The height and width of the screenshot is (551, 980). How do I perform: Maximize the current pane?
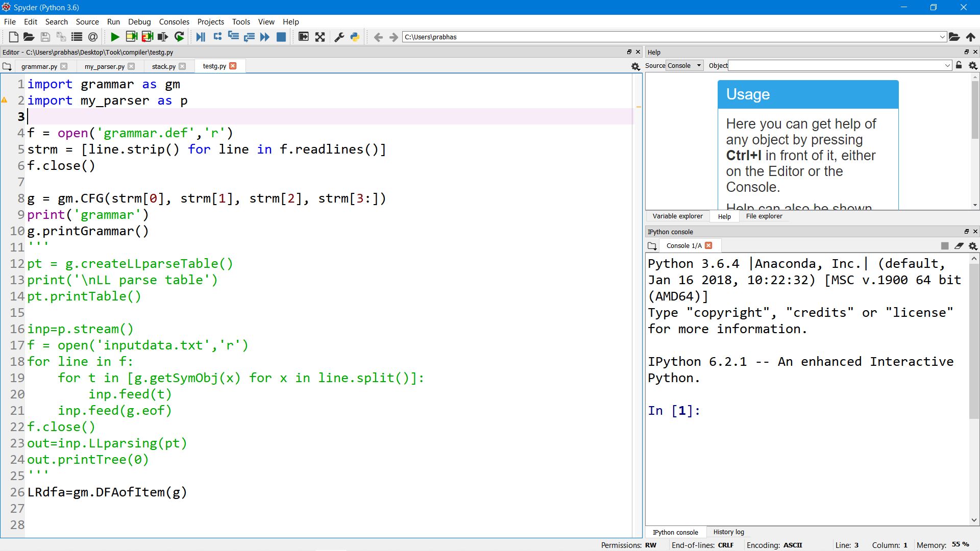coord(303,37)
